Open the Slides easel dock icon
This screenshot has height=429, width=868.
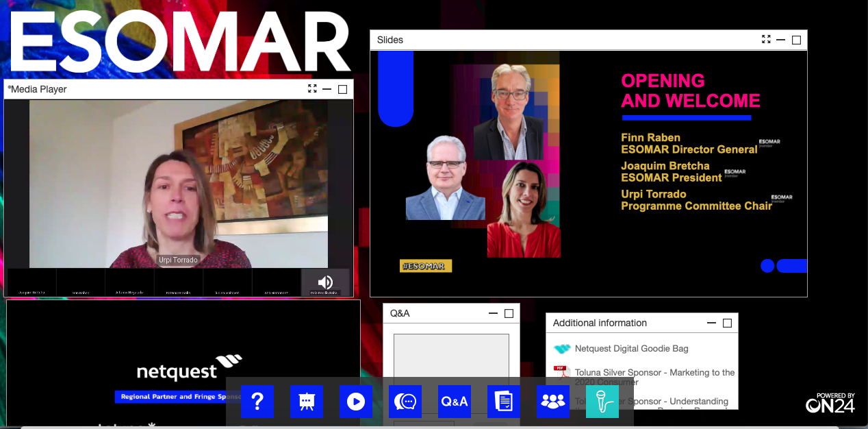[307, 402]
